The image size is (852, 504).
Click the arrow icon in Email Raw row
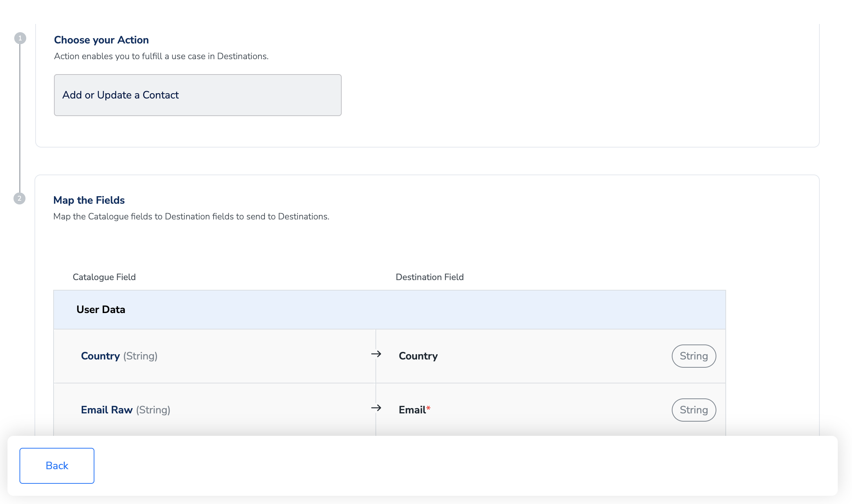(376, 408)
